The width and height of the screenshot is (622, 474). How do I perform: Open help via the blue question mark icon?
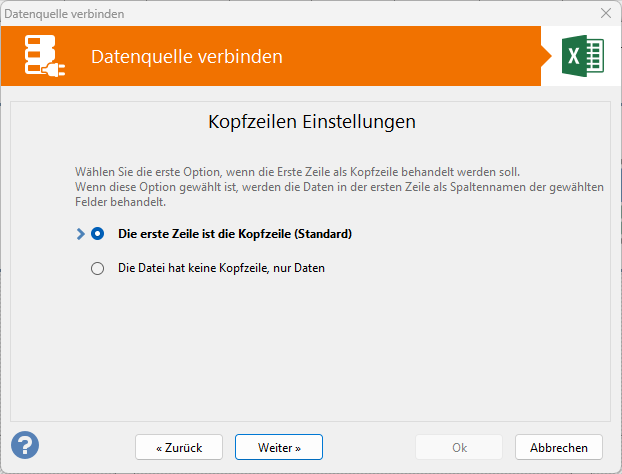pos(25,445)
